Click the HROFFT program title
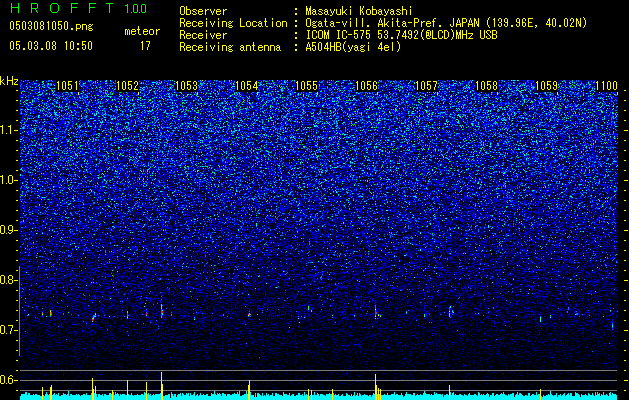This screenshot has width=629, height=400. [62, 8]
